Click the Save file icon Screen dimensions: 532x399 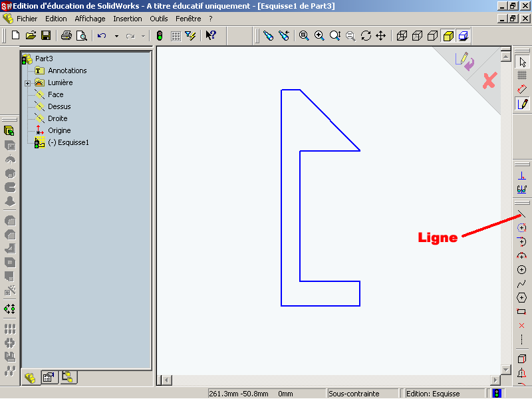pyautogui.click(x=47, y=35)
